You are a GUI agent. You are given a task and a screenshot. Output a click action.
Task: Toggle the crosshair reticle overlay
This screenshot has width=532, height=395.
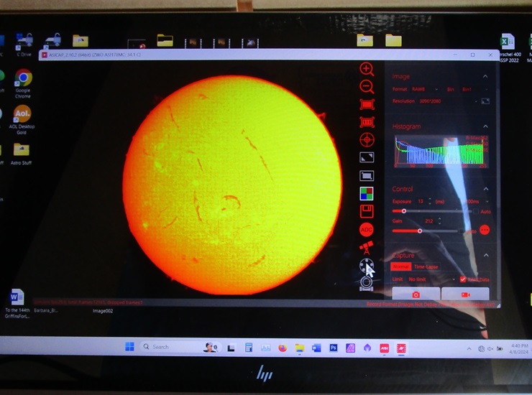[367, 140]
